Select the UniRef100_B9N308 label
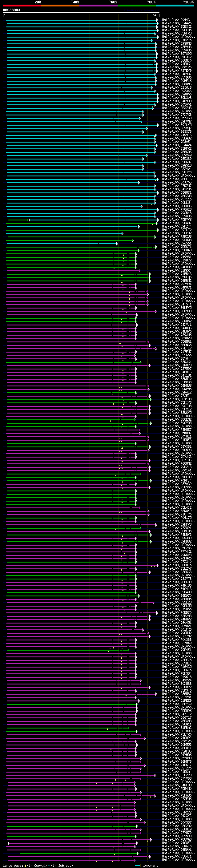 pyautogui.click(x=177, y=98)
